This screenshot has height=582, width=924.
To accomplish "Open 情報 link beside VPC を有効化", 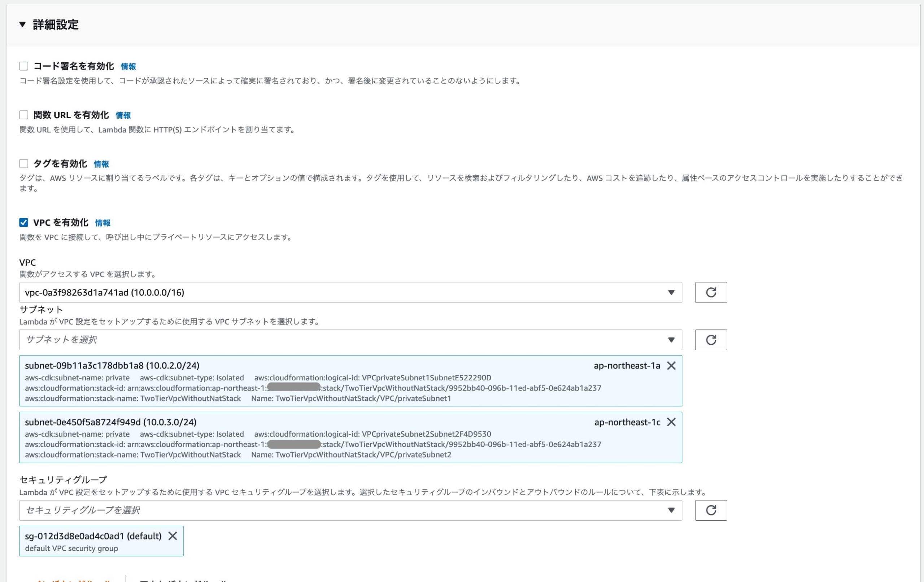I will click(103, 222).
